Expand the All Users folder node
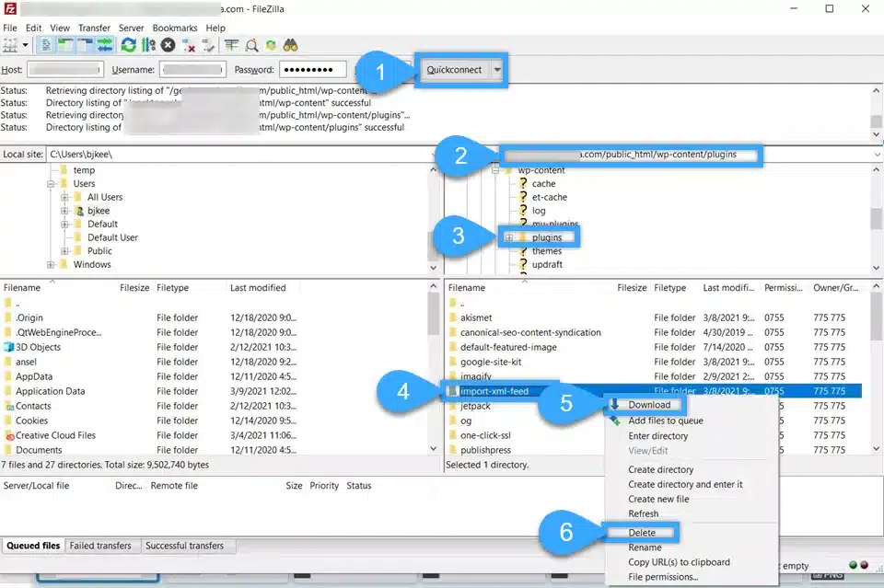This screenshot has height=588, width=884. 64,197
